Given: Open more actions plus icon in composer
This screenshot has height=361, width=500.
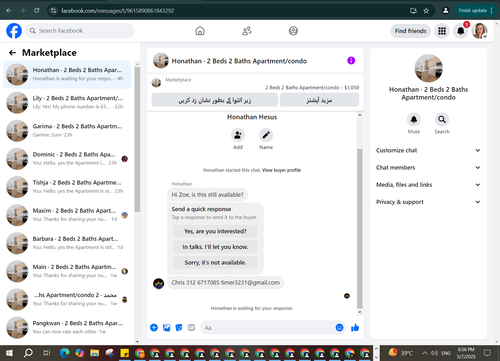Looking at the screenshot, I should click(154, 328).
